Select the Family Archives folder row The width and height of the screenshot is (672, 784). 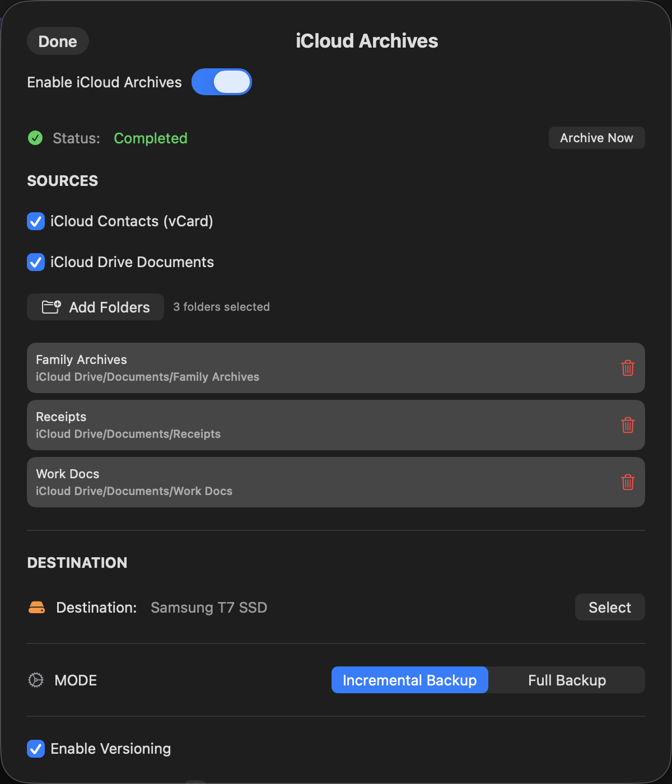click(x=314, y=368)
